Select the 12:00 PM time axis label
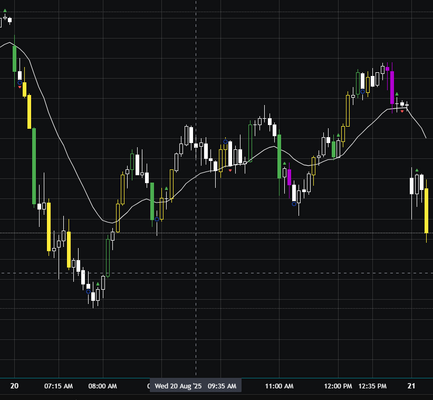This screenshot has width=433, height=400. [x=338, y=386]
